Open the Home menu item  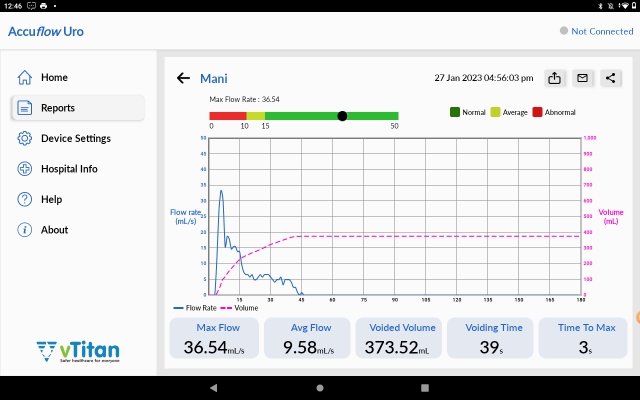pyautogui.click(x=54, y=78)
